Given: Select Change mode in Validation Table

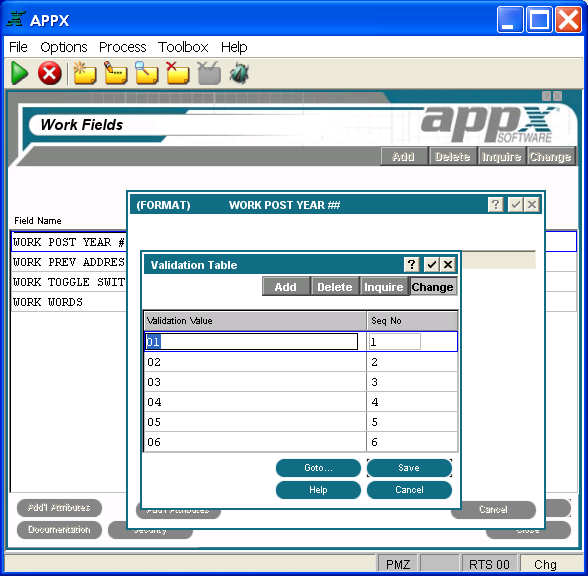Looking at the screenshot, I should pyautogui.click(x=433, y=287).
